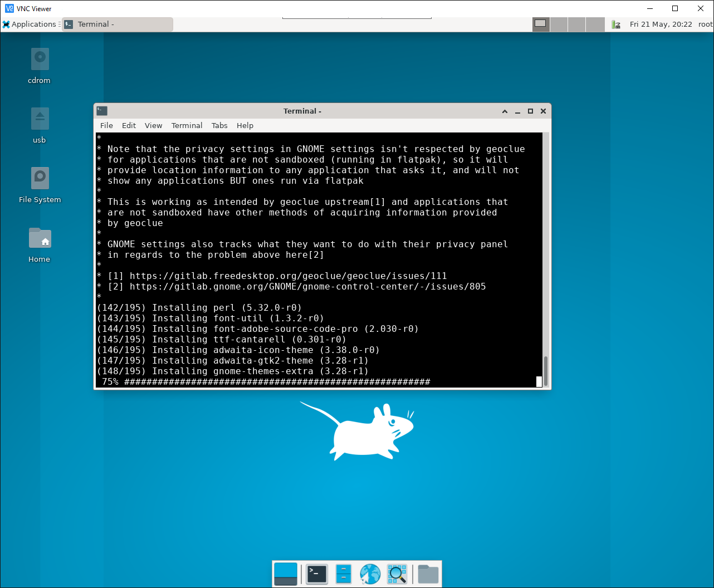This screenshot has height=588, width=714.
Task: Open the folder shortcut at the dock's right end
Action: (427, 574)
